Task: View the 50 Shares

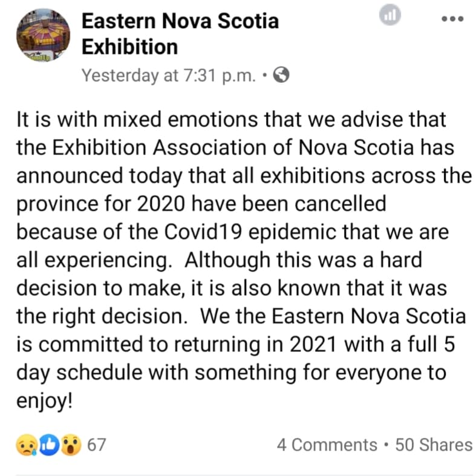Action: [x=433, y=446]
